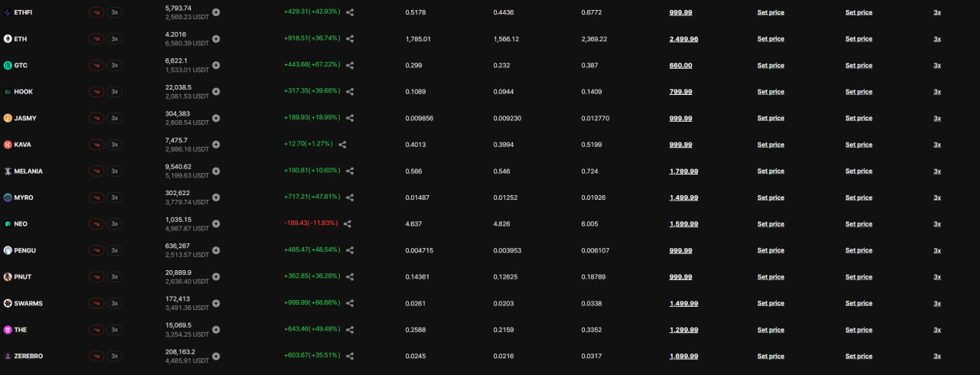Share PENGU position PnL
Screen dimensions: 980x375
[x=350, y=250]
